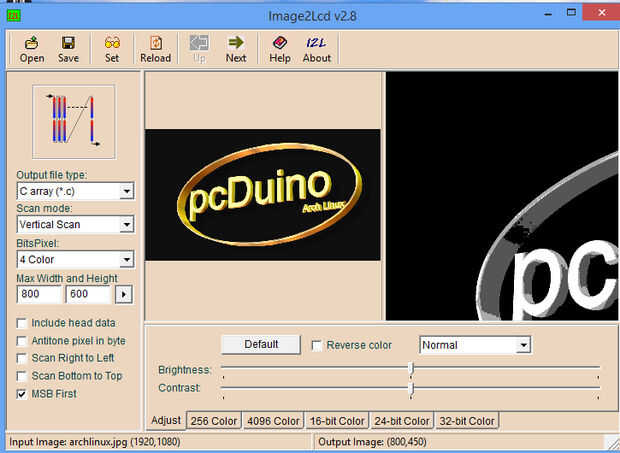Uncheck MSB First checkbox

point(22,394)
